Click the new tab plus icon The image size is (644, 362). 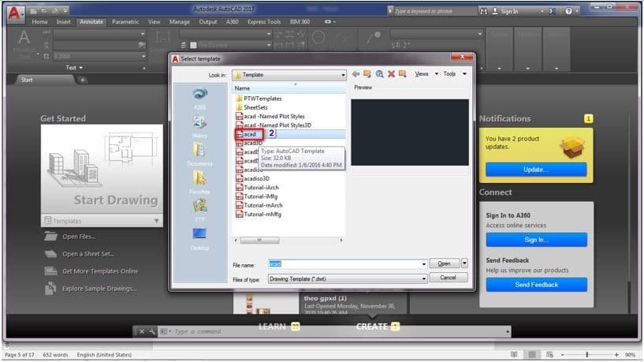pyautogui.click(x=82, y=80)
